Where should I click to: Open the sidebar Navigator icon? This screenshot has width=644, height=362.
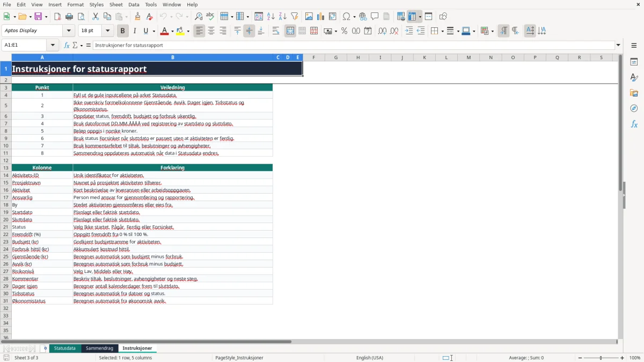[634, 109]
